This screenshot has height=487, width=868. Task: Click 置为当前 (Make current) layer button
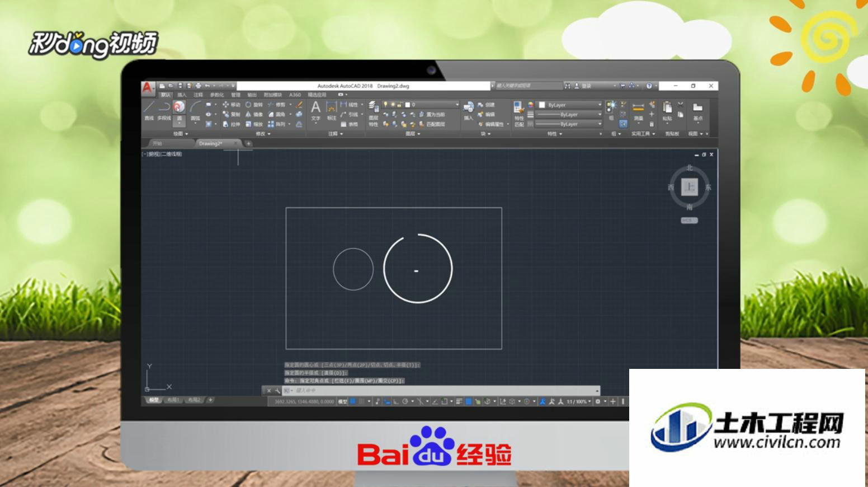point(432,114)
